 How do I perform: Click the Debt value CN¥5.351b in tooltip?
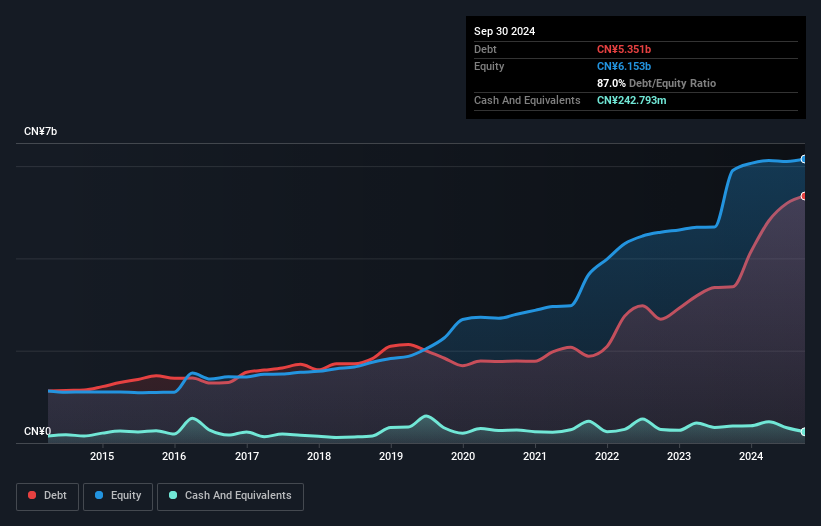624,49
